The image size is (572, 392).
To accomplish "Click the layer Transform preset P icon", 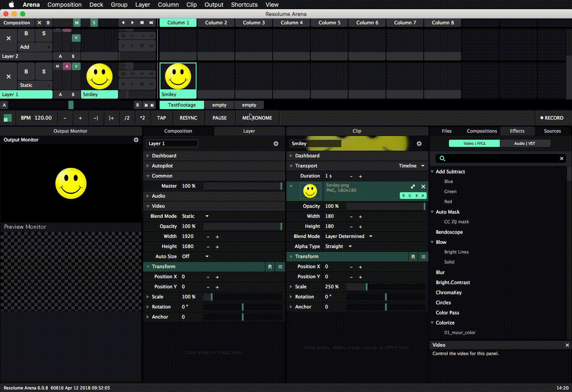I will (x=270, y=267).
